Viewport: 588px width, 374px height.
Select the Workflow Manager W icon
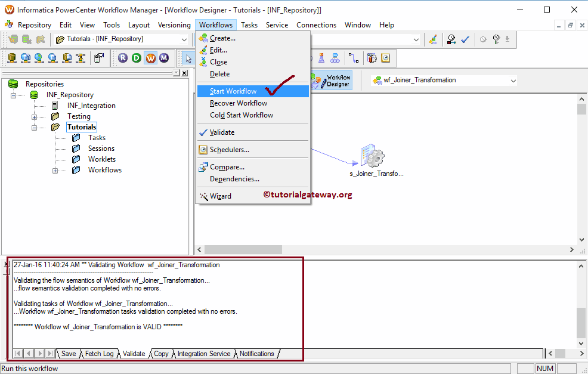151,57
